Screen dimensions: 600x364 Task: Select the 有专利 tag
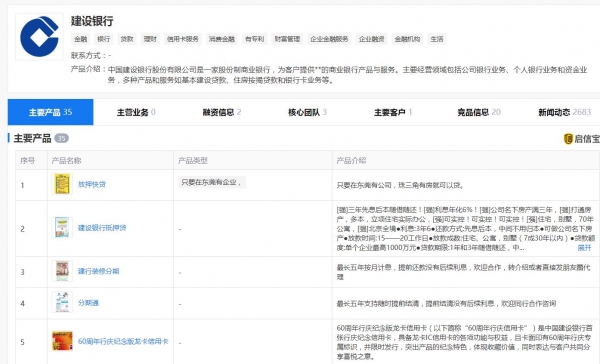pos(255,39)
